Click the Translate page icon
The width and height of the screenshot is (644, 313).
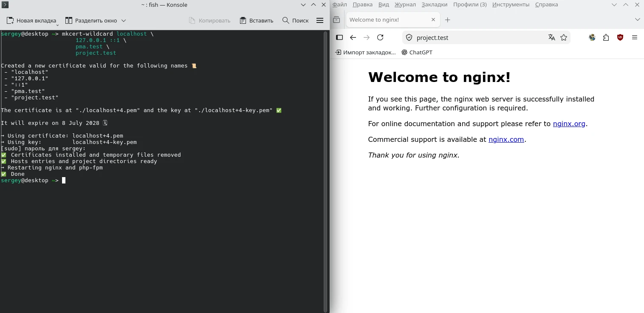coord(551,37)
